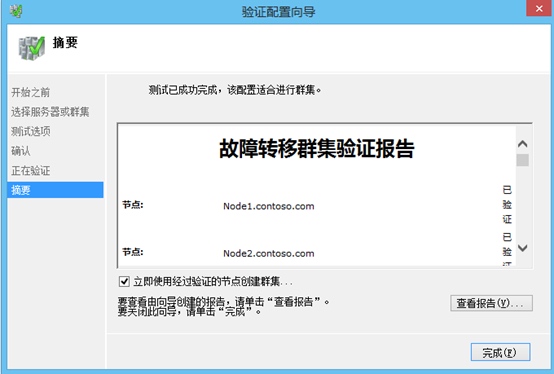Click the 查看报告(V)... button
Viewport: 554px width, 374px height.
click(491, 303)
